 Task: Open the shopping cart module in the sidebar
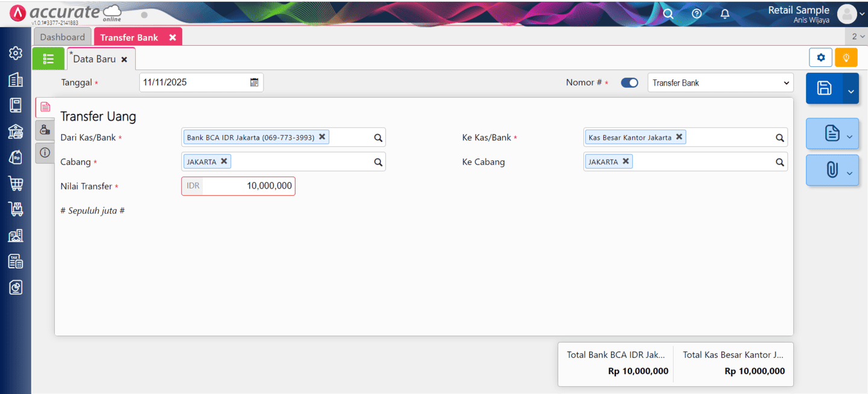click(15, 183)
